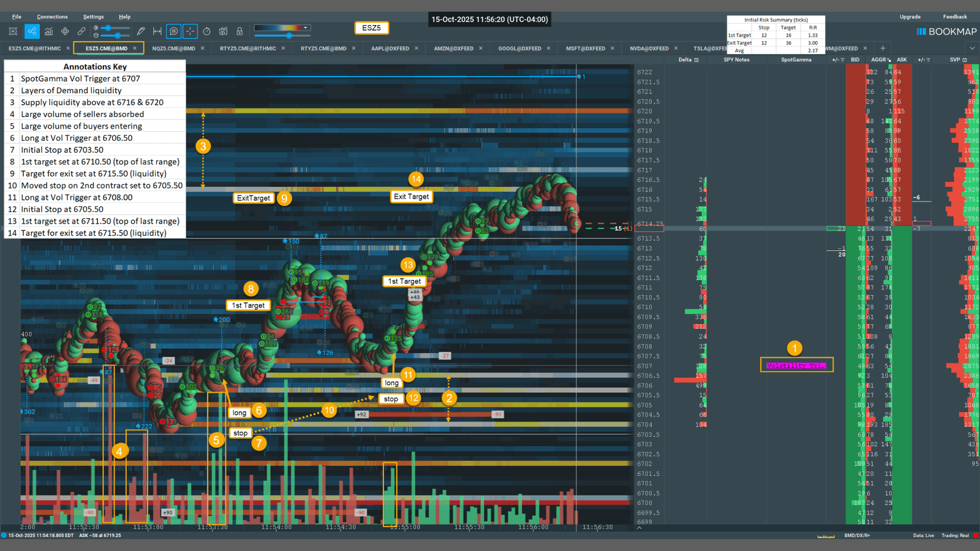Add a new chart tab with plus icon

tap(883, 48)
